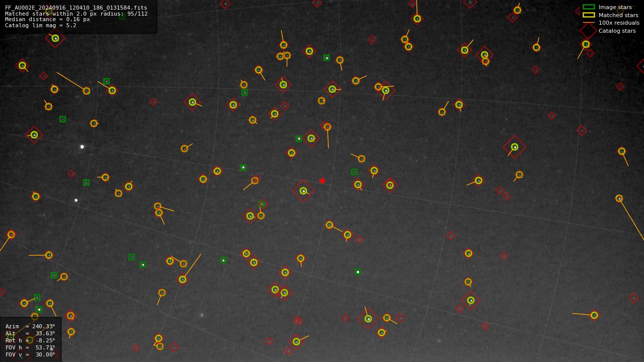Click the 'Rot h = -8.25°' value

(x=30, y=340)
